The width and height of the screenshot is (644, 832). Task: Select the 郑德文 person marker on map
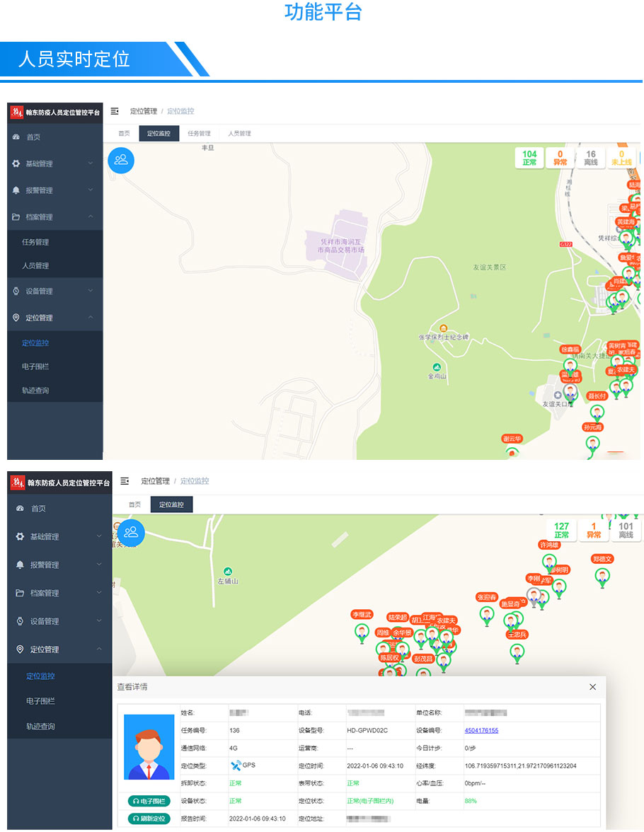tap(602, 576)
